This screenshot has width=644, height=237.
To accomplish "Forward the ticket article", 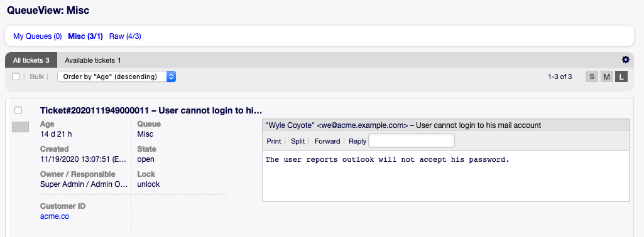I will [327, 141].
